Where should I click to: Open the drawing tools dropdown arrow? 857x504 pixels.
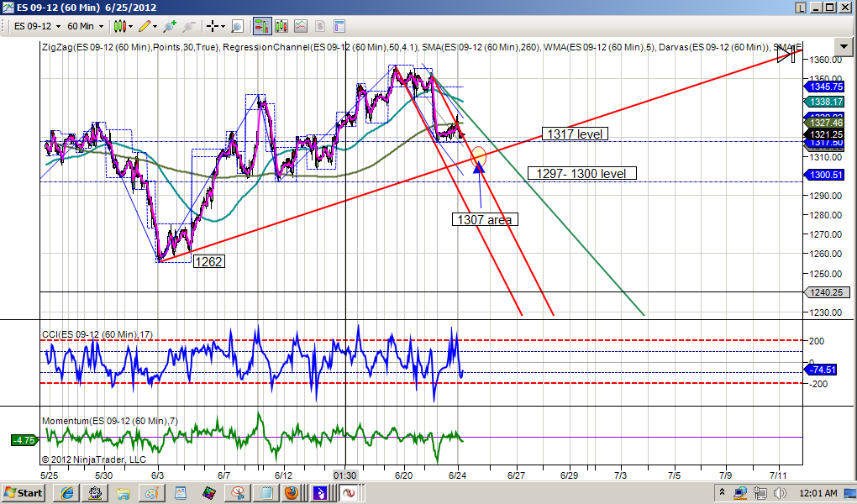155,26
